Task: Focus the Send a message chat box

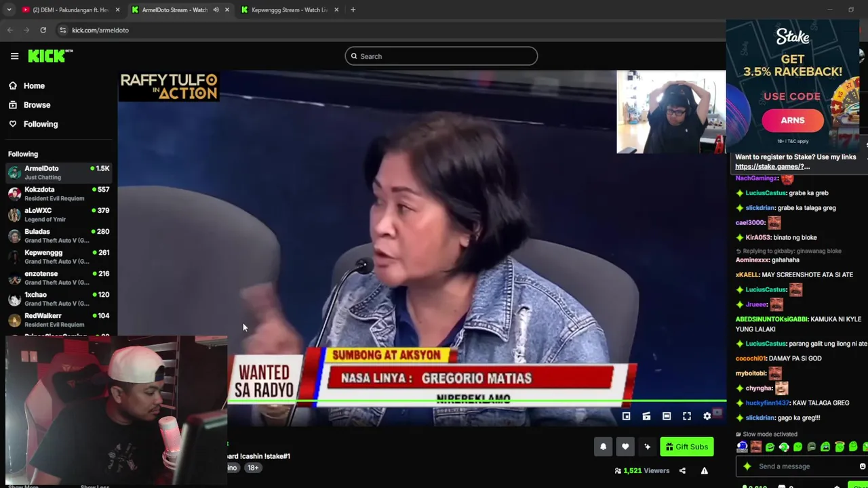Action: pyautogui.click(x=800, y=466)
